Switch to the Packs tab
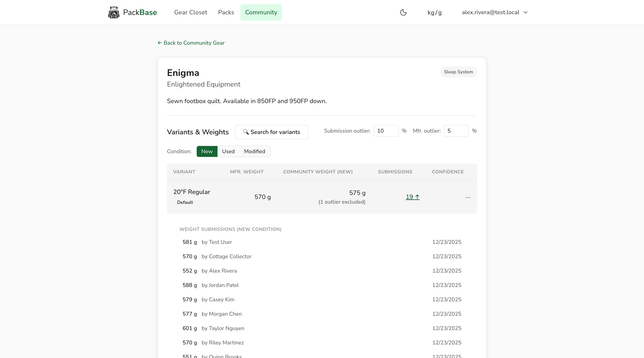 click(x=226, y=12)
